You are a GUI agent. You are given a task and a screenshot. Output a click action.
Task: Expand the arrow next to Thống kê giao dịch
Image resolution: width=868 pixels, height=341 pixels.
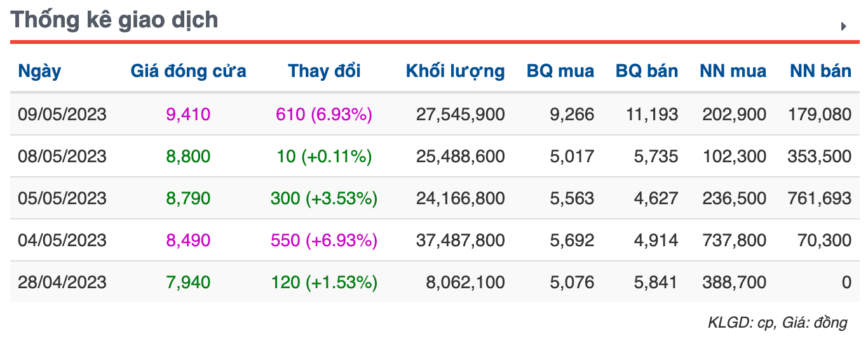click(844, 27)
